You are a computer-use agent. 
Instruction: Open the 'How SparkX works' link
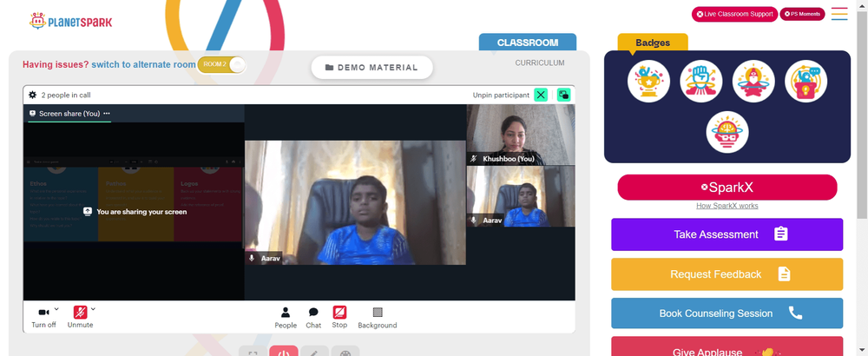tap(727, 206)
